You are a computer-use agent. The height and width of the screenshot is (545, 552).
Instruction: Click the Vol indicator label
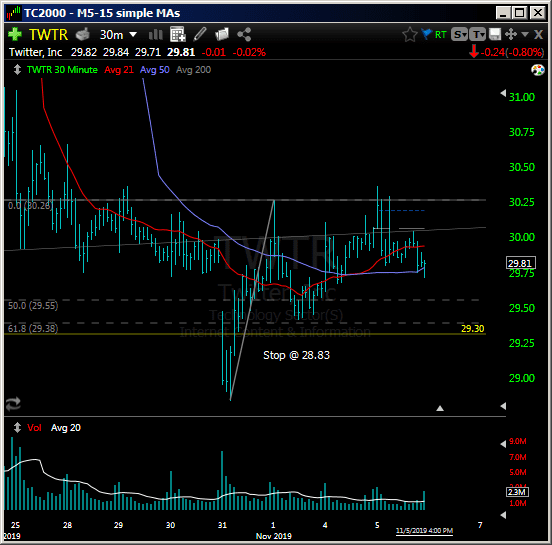34,428
